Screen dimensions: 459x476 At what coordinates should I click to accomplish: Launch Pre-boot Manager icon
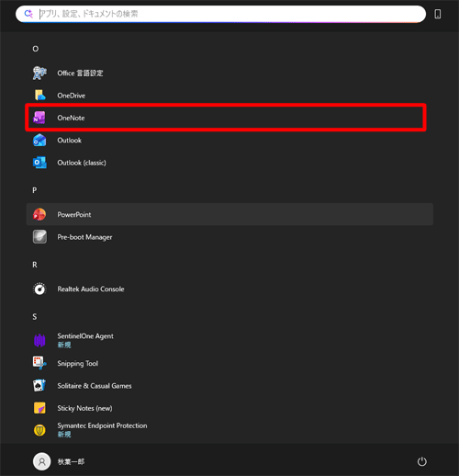tap(39, 237)
